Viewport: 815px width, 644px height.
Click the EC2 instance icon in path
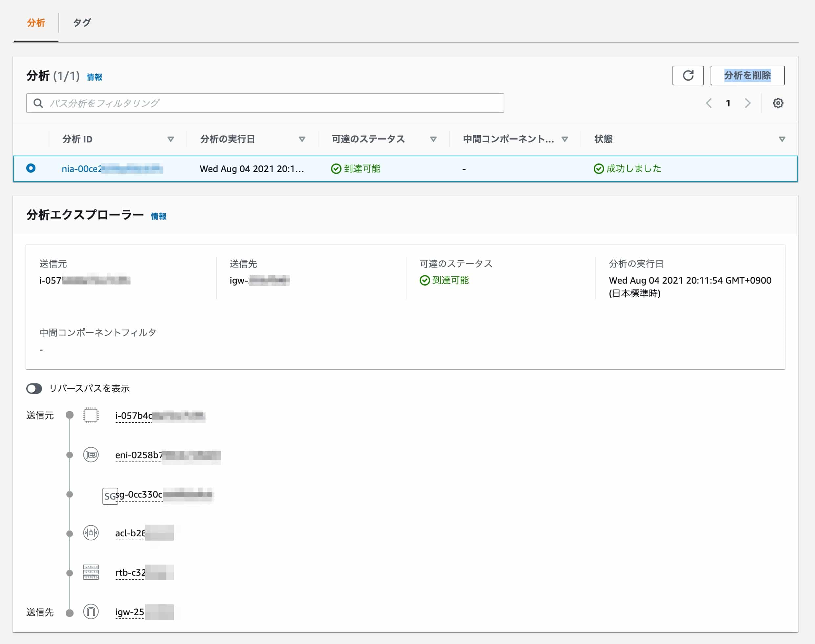click(91, 415)
